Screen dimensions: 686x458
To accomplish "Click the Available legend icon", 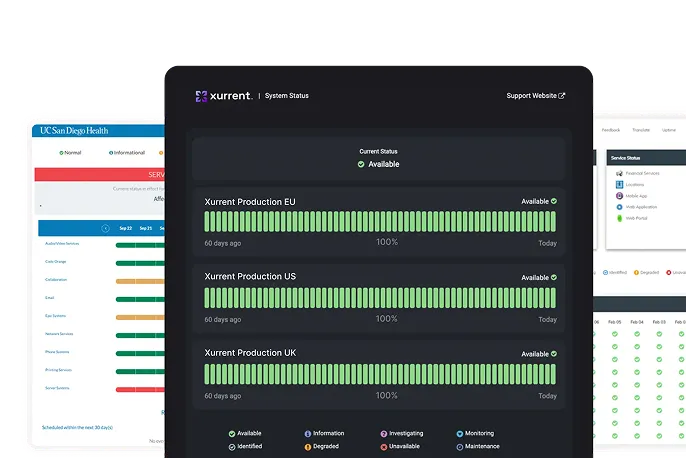I will 232,434.
